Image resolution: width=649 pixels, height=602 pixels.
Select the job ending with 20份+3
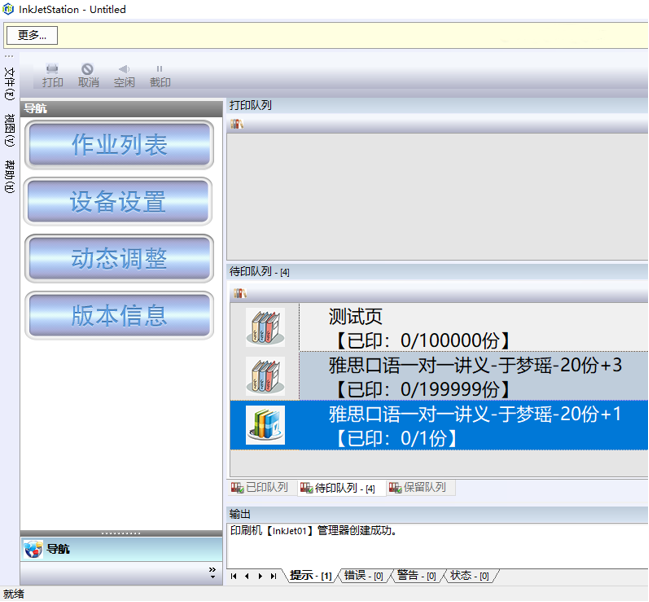pyautogui.click(x=475, y=376)
